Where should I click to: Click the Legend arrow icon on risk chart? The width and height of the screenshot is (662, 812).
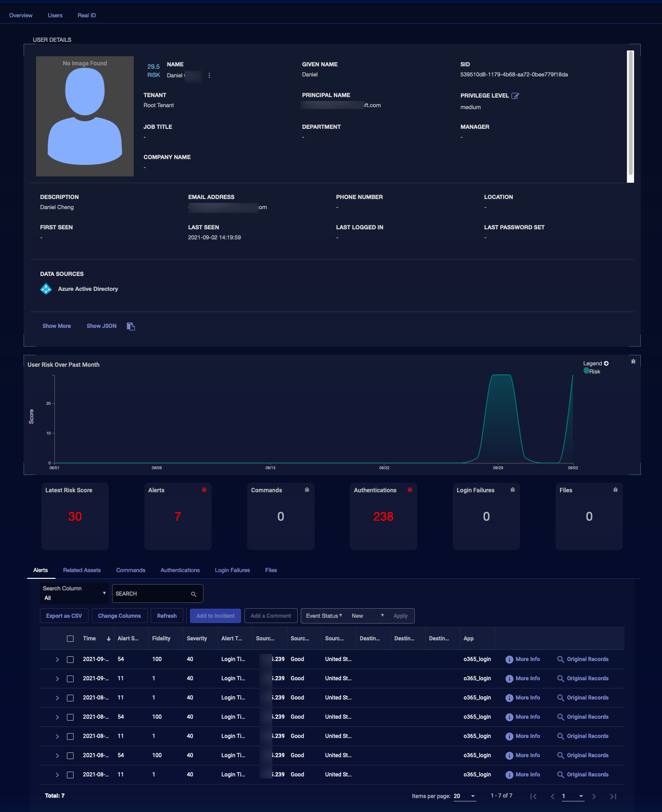pos(606,363)
